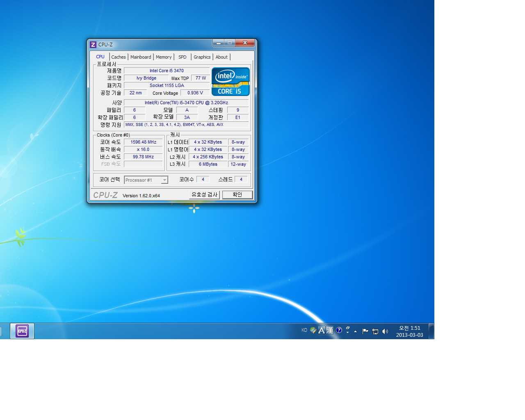This screenshot has width=525, height=420.
Task: Click the Socket 1155 LGA value
Action: (167, 85)
